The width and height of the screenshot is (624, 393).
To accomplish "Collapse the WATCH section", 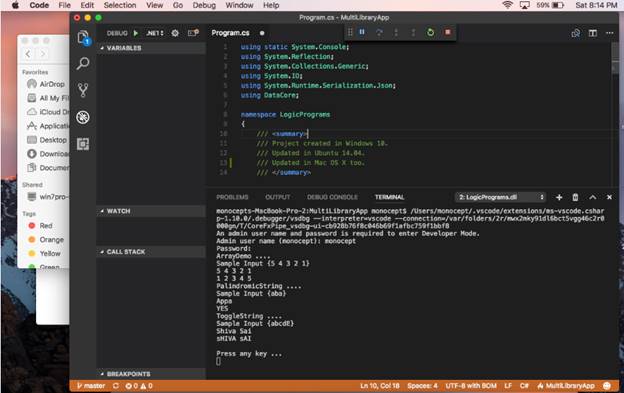I will click(151, 211).
